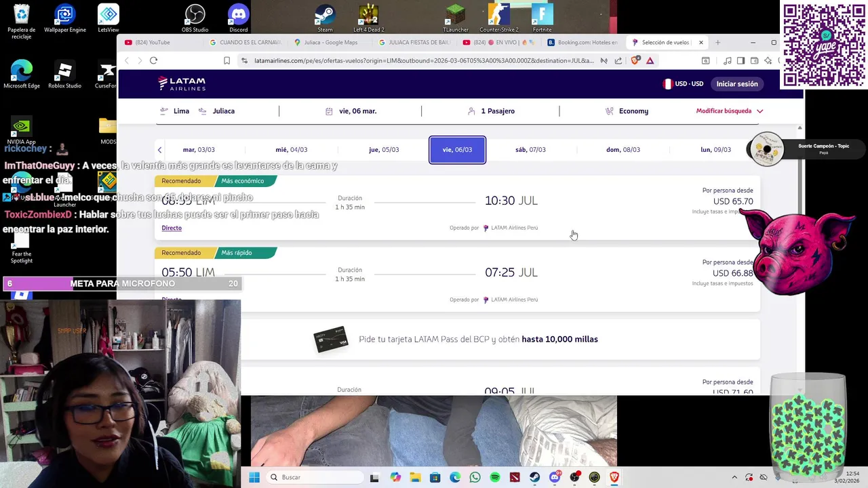Viewport: 868px width, 488px height.
Task: Click Brave Rewards triangle icon
Action: point(650,60)
